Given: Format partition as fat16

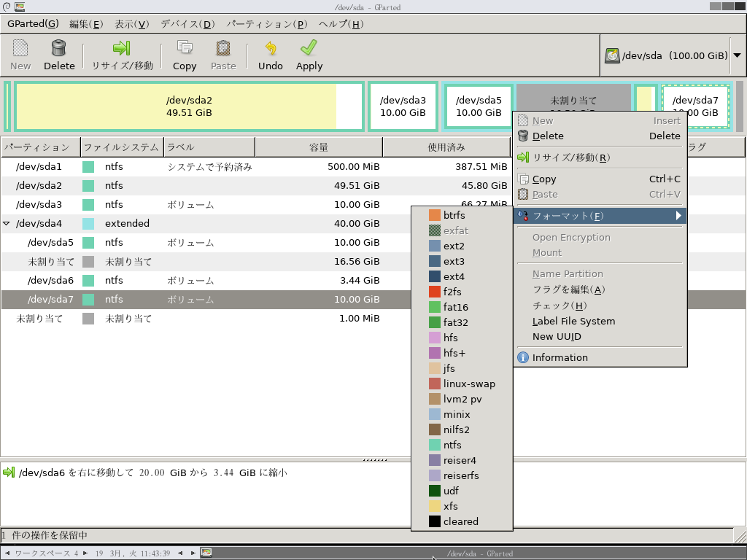Looking at the screenshot, I should pyautogui.click(x=462, y=307).
